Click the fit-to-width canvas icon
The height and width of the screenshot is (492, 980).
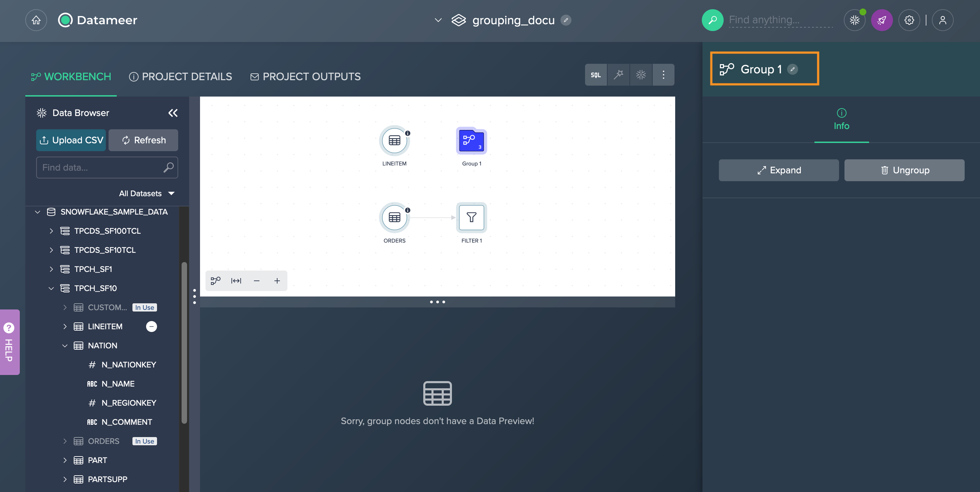[x=236, y=280]
